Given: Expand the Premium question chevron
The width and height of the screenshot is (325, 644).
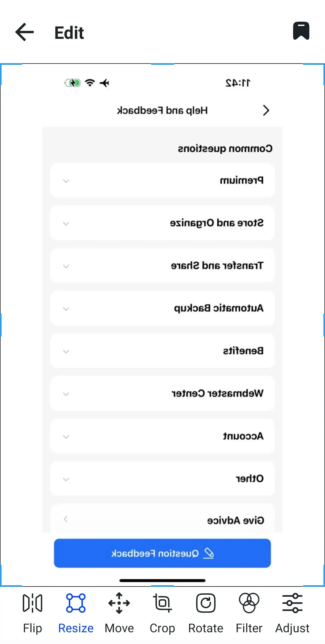Looking at the screenshot, I should pyautogui.click(x=66, y=181).
